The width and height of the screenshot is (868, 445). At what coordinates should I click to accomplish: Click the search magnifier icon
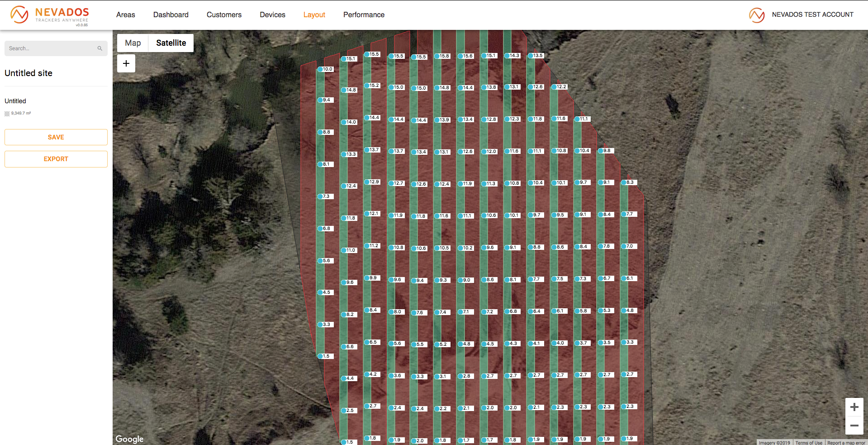coord(100,48)
